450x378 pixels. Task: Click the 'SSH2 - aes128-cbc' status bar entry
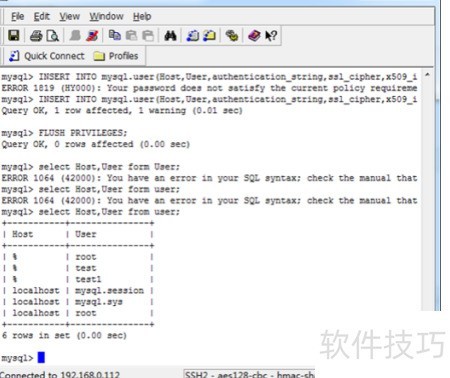(249, 375)
